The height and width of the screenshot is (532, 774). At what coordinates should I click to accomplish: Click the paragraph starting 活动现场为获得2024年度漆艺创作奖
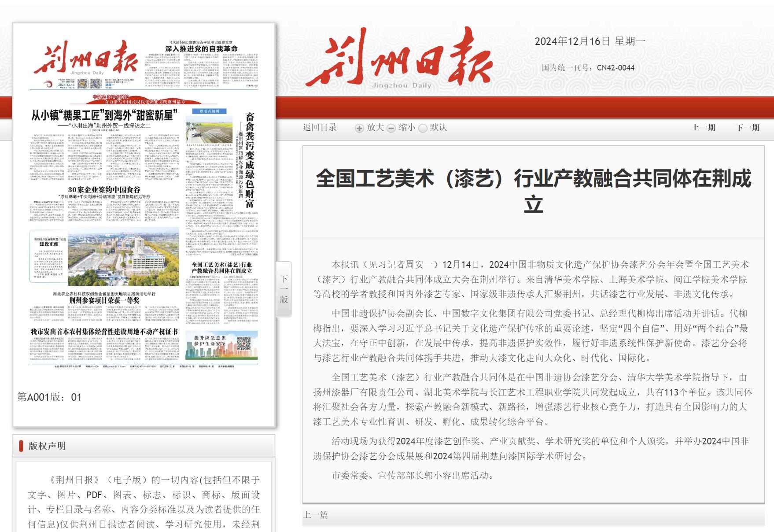531,448
